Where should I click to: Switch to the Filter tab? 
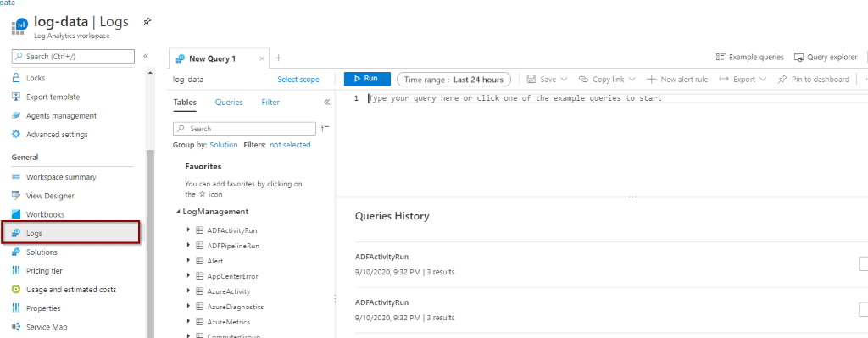tap(270, 103)
